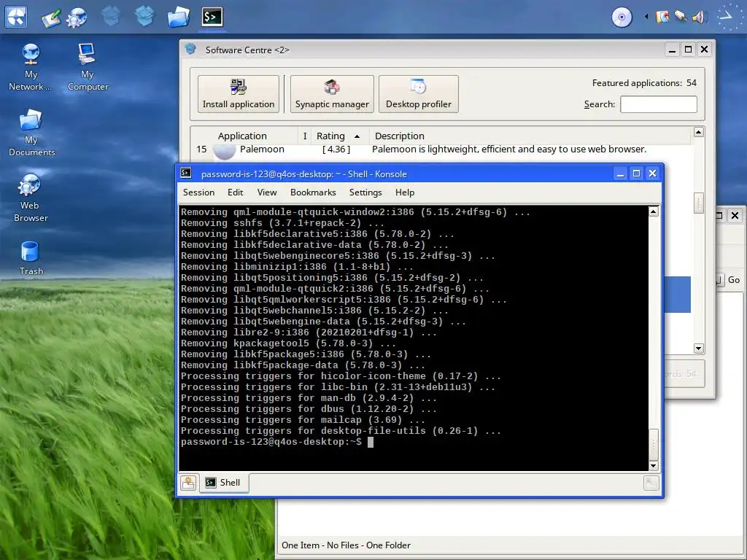Open the pinned-notes system tray icon
Image resolution: width=747 pixels, height=560 pixels.
662,17
